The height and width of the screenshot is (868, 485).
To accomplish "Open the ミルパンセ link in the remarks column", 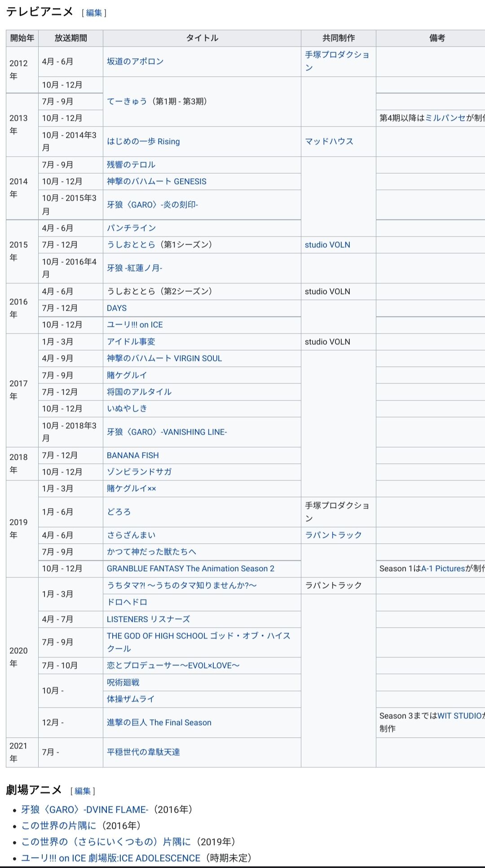I will coord(445,118).
